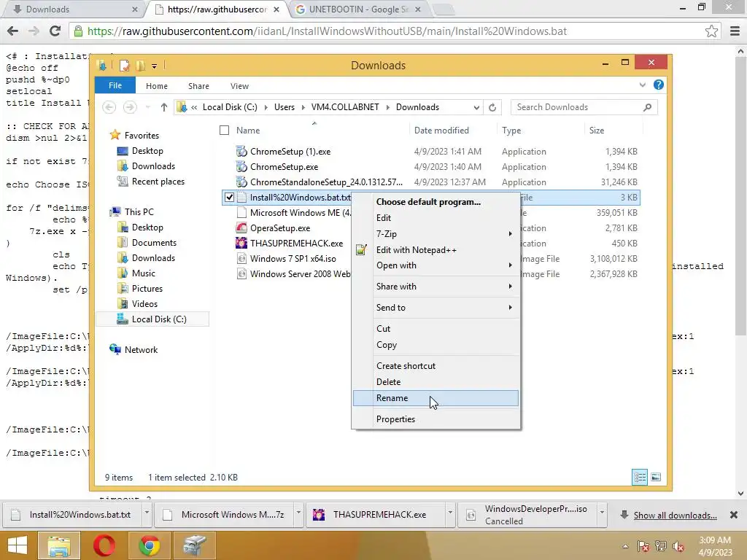Click Choose default program option
This screenshot has width=747, height=560.
(436, 202)
